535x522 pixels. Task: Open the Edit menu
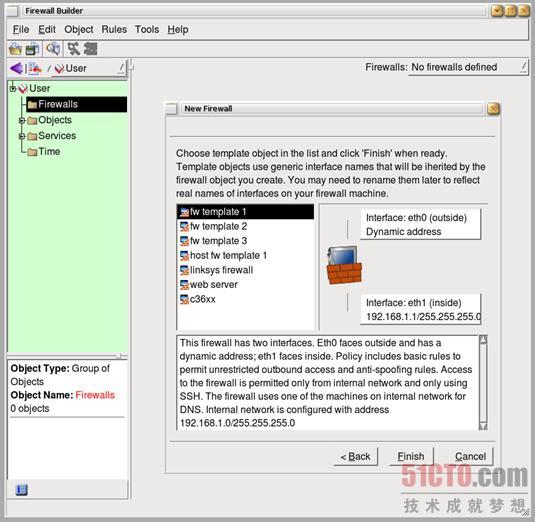(47, 30)
